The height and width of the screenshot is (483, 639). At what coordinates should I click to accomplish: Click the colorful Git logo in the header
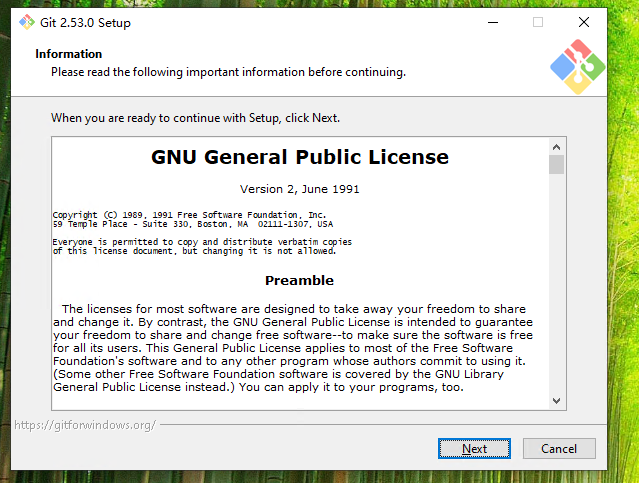point(577,67)
